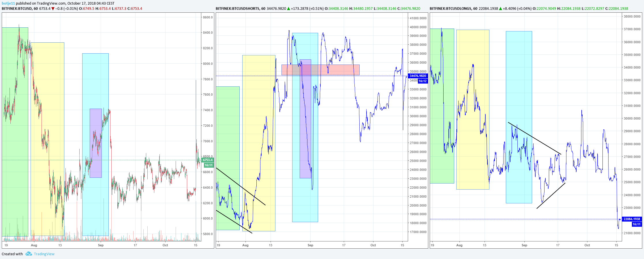This screenshot has width=644, height=259.
Task: Click the Oct date label on BTCUSDLONGS chart
Action: pyautogui.click(x=587, y=245)
